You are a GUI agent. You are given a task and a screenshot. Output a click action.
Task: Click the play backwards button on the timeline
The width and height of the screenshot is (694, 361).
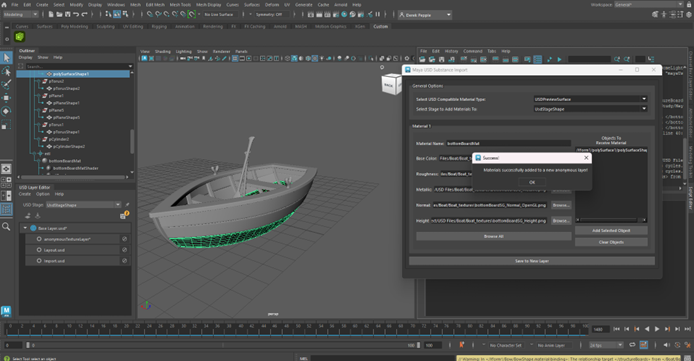[x=647, y=329]
